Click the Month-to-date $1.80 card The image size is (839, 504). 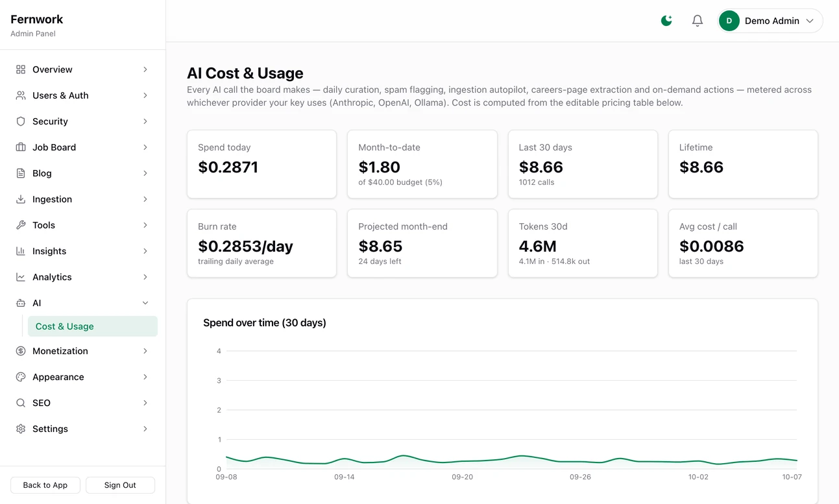click(x=422, y=164)
